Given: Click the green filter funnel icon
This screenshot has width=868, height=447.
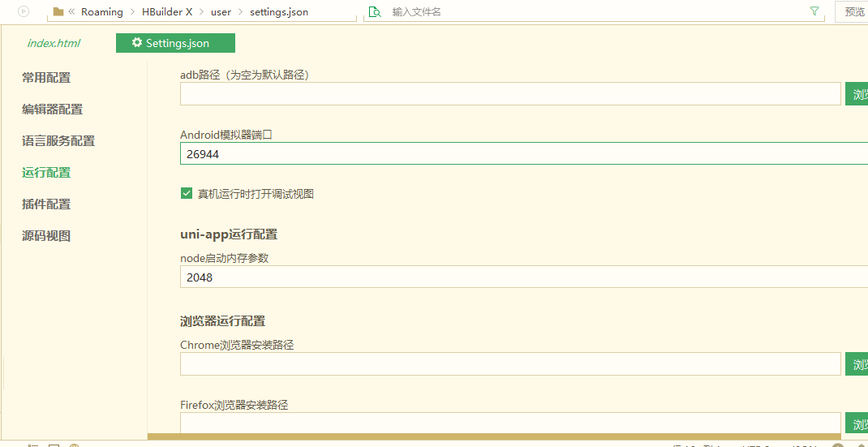Looking at the screenshot, I should (x=814, y=11).
